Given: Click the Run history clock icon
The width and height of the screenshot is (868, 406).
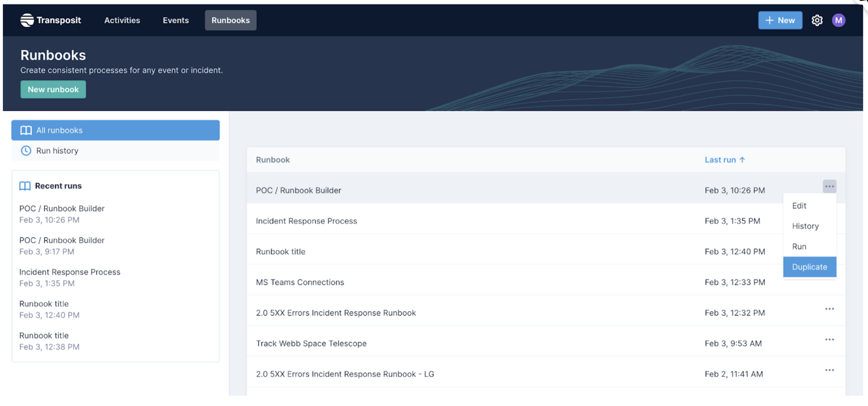Looking at the screenshot, I should click(26, 151).
